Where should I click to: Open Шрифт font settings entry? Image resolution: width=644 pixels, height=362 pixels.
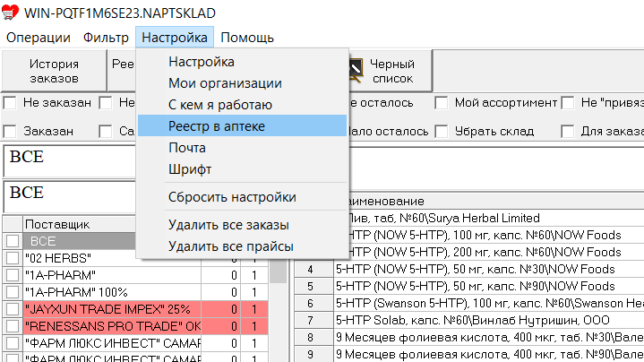[x=243, y=168]
